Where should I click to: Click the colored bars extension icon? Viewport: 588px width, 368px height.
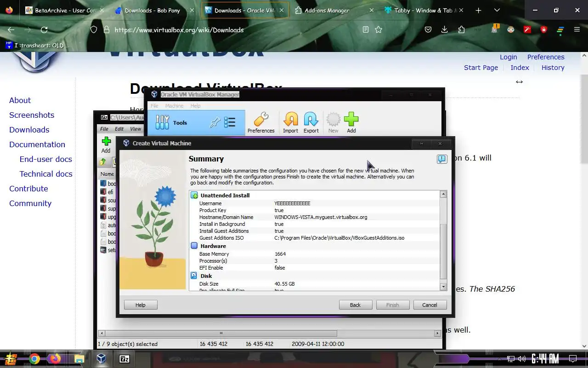tap(560, 29)
